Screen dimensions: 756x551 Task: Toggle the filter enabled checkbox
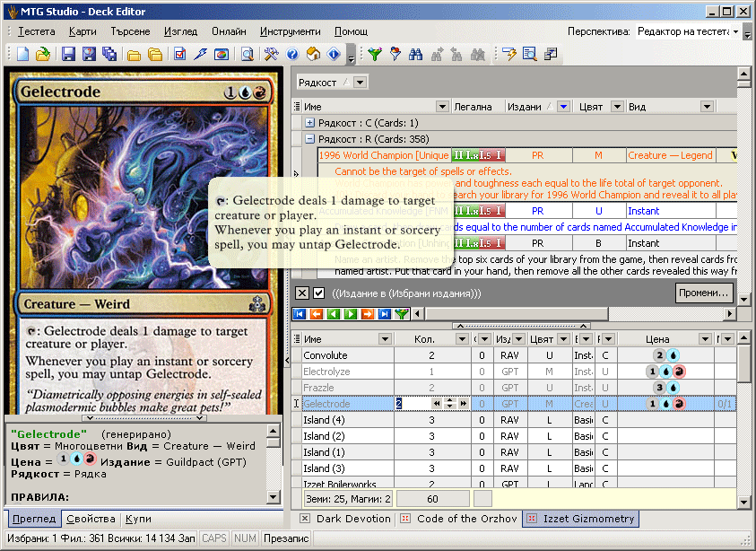[x=319, y=293]
